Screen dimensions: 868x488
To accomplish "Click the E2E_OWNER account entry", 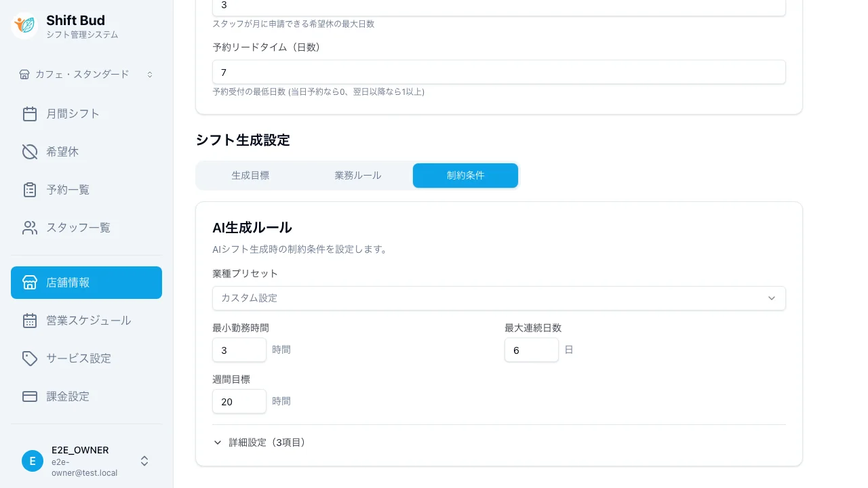I will click(80, 450).
